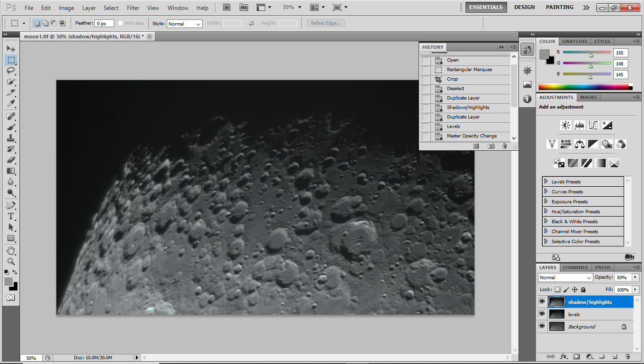This screenshot has height=364, width=644.
Task: Expand Black & White Presets list
Action: pyautogui.click(x=546, y=221)
